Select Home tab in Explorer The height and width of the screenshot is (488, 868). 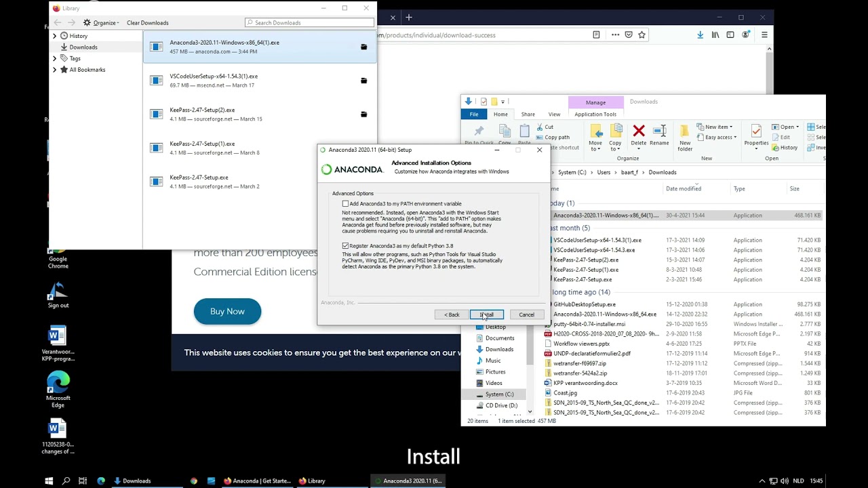coord(500,114)
